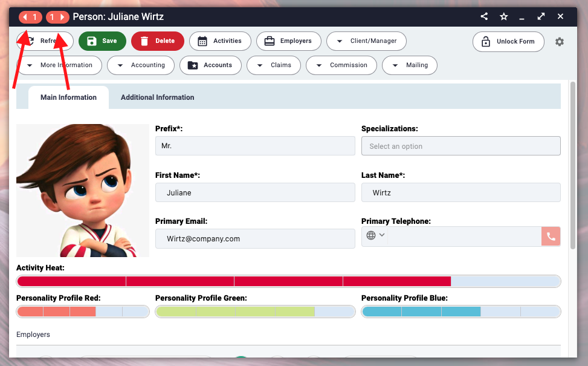Expand the Mailing dropdown
The image size is (588, 366).
point(410,65)
